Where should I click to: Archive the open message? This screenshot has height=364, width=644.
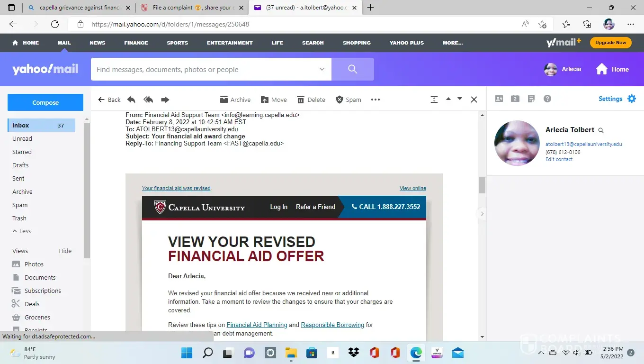point(235,100)
